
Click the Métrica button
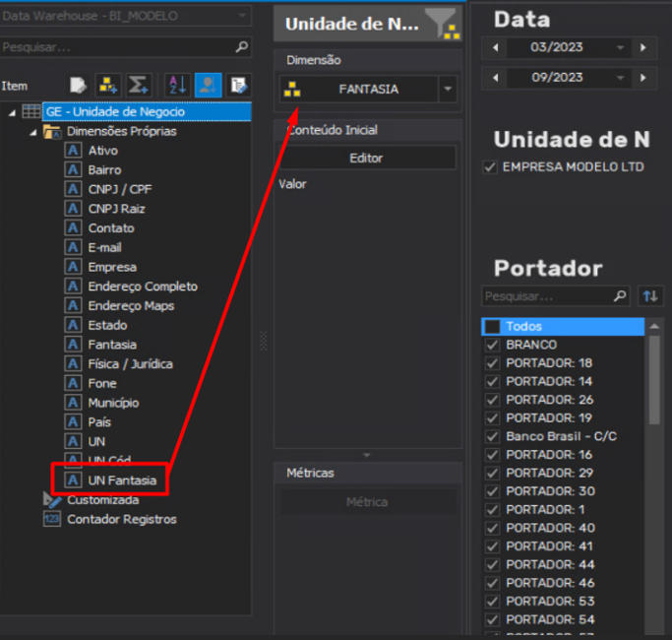point(367,502)
